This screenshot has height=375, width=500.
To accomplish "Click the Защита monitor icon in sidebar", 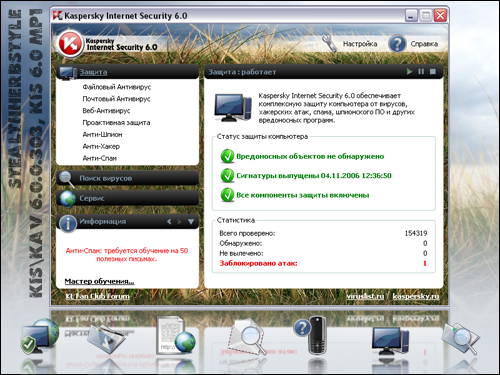I will pyautogui.click(x=67, y=73).
